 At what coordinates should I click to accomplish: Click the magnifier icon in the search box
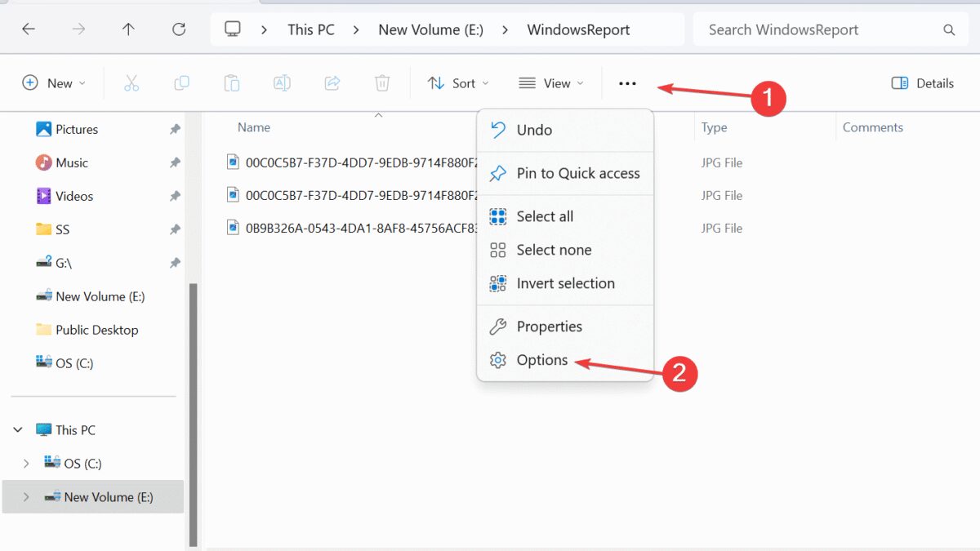(x=948, y=29)
